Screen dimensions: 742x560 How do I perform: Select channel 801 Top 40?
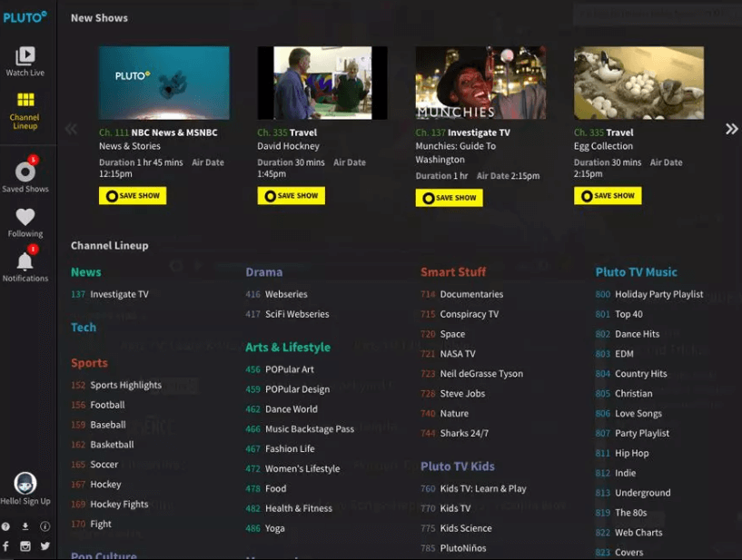[x=619, y=314]
